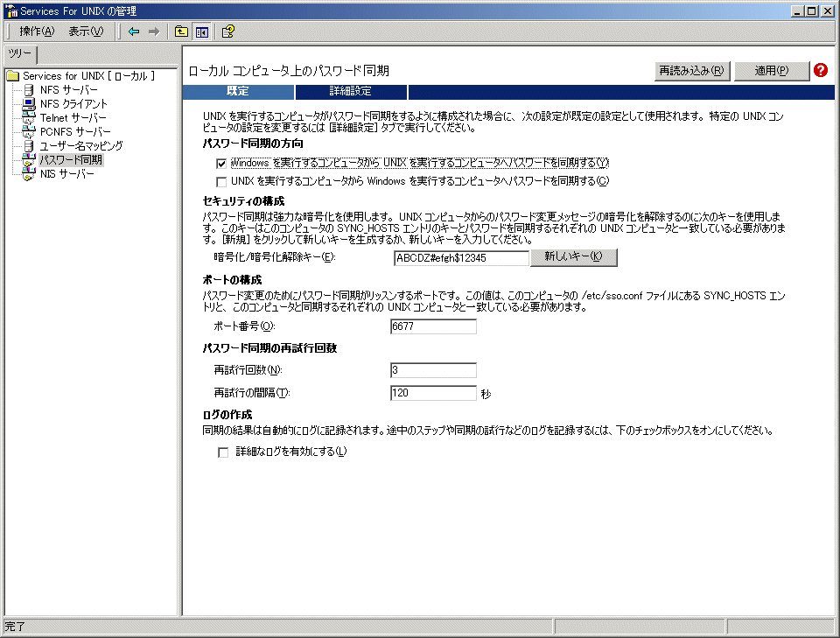840x638 pixels.
Task: Toggle the Show/Hide console tree icon
Action: (x=202, y=32)
